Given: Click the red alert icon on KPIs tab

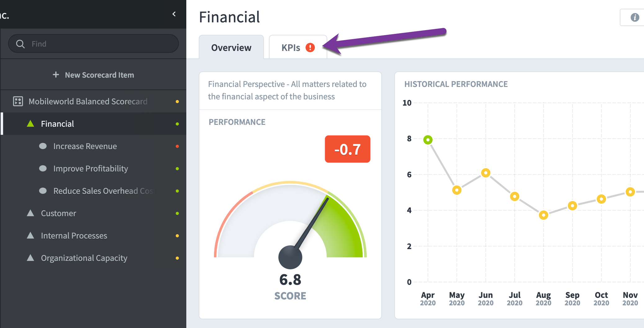Looking at the screenshot, I should [310, 48].
